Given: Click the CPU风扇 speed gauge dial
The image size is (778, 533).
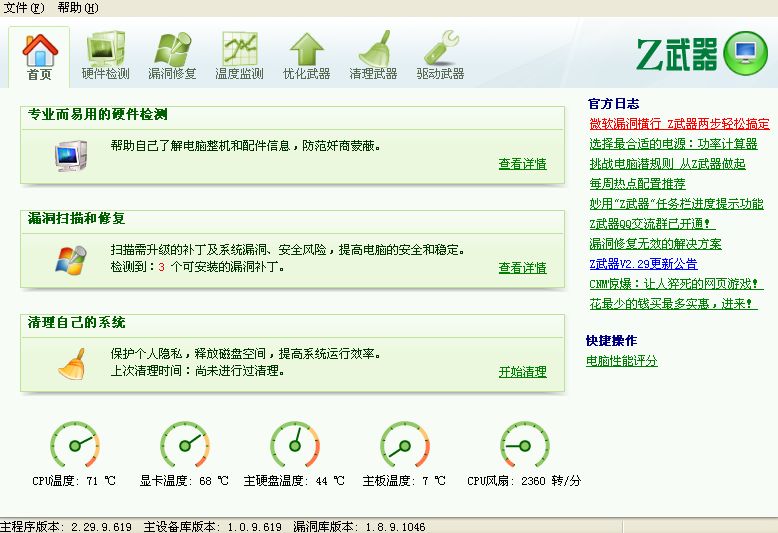Looking at the screenshot, I should point(524,445).
